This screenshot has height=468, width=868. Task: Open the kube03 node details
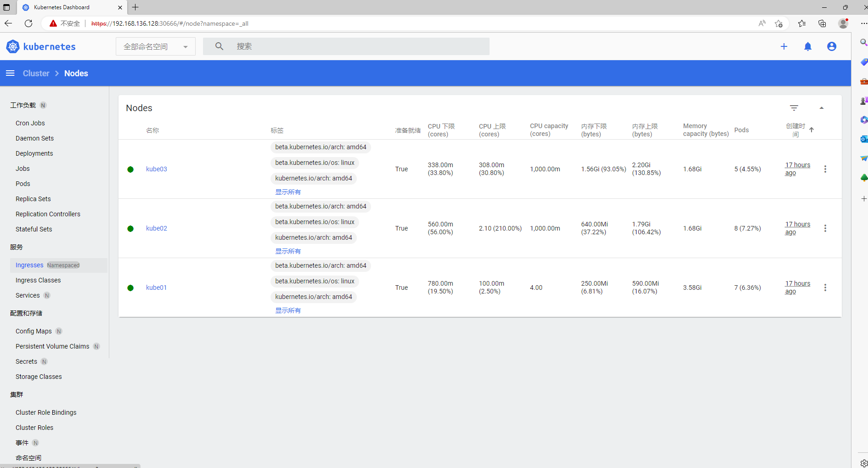coord(157,169)
